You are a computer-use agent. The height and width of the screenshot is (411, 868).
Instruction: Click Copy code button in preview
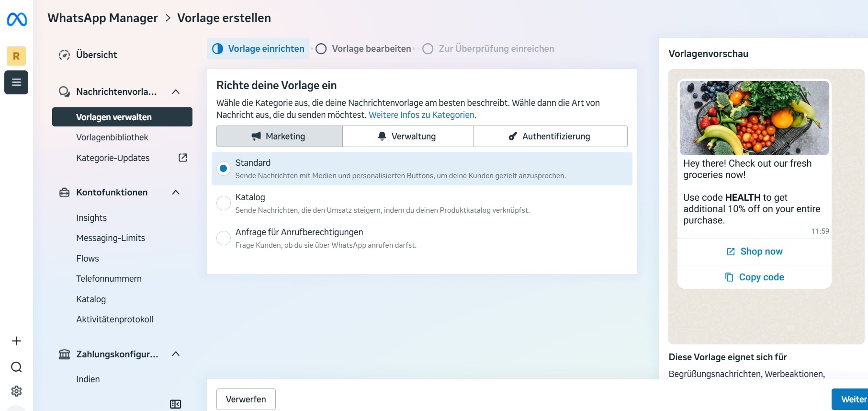(755, 277)
